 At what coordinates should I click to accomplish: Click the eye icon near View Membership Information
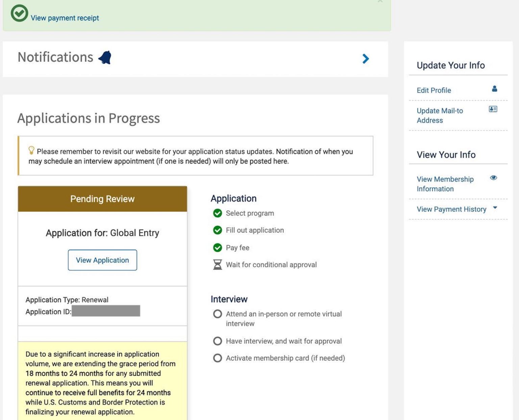[x=494, y=177]
